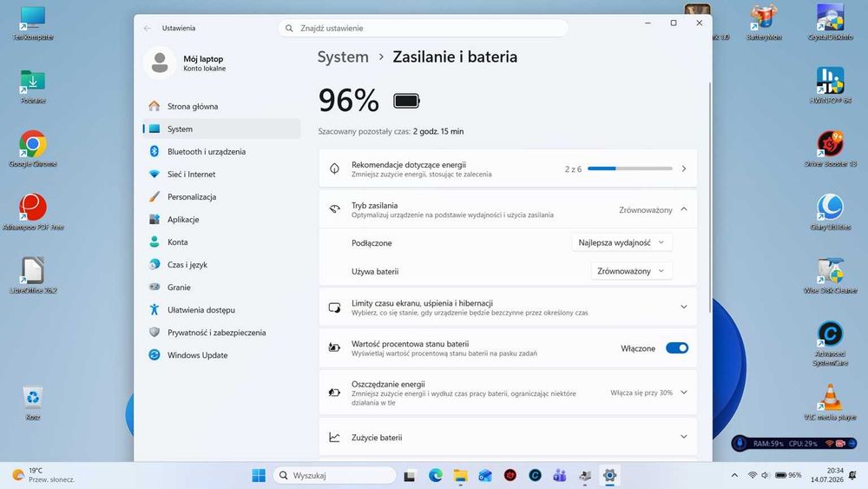Image resolution: width=868 pixels, height=489 pixels.
Task: Open Rekomendacje dotyczące energii card
Action: coord(508,169)
